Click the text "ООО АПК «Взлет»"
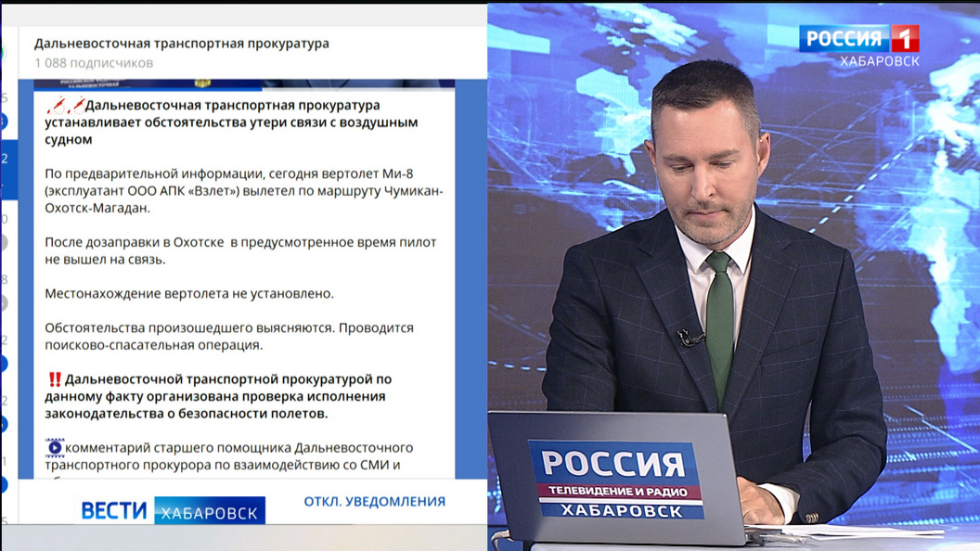Image resolution: width=980 pixels, height=551 pixels. pos(183,191)
